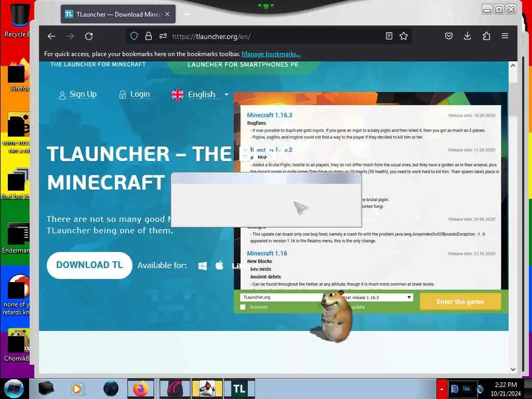Click the page scrollbar up arrow
This screenshot has height=399, width=532.
tap(513, 65)
